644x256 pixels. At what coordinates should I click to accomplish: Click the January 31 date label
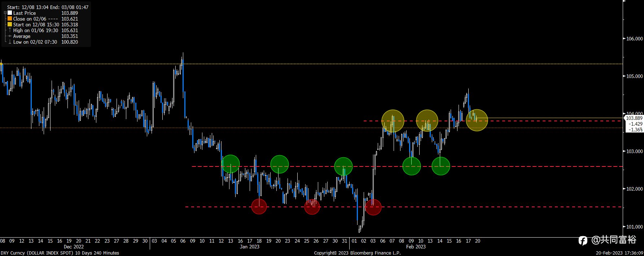point(345,241)
